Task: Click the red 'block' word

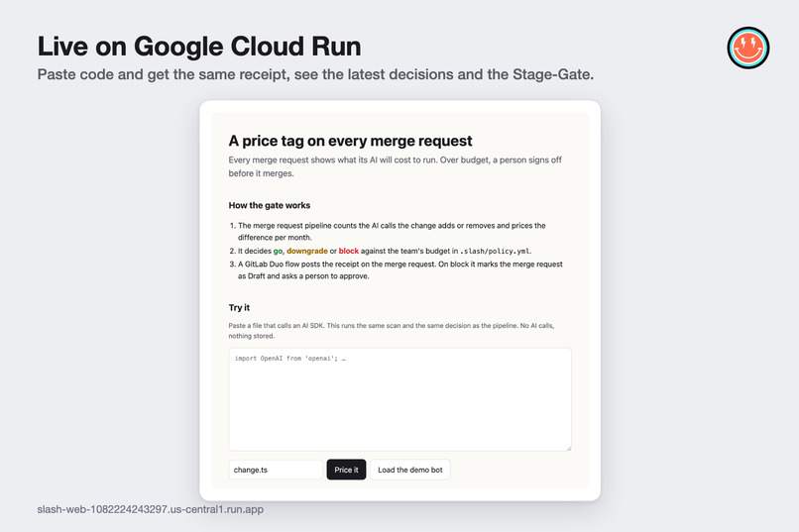Action: [349, 251]
